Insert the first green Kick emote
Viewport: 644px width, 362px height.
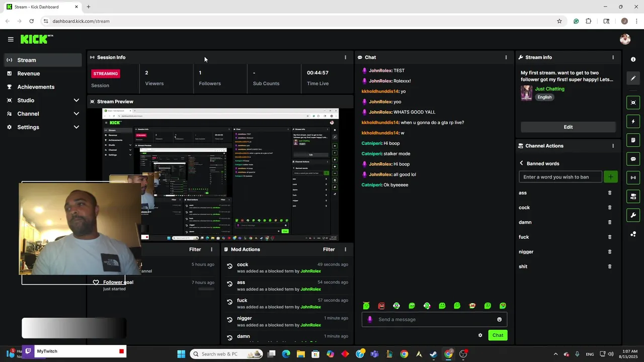[x=366, y=306]
